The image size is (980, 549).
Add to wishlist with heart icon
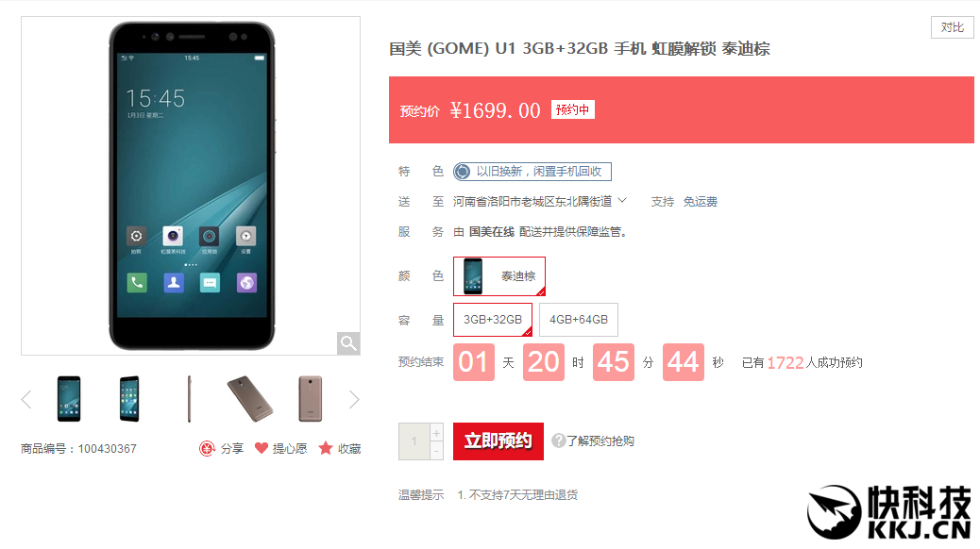tap(262, 448)
